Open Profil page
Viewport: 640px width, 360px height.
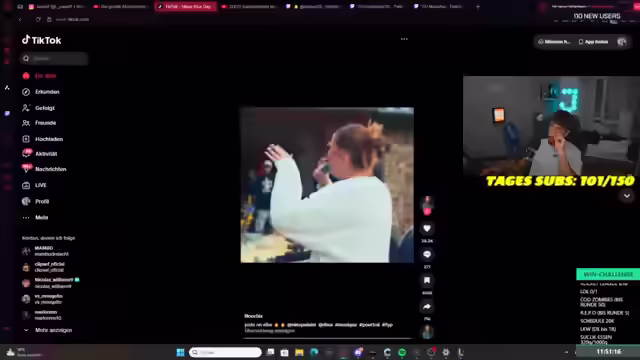pyautogui.click(x=36, y=201)
